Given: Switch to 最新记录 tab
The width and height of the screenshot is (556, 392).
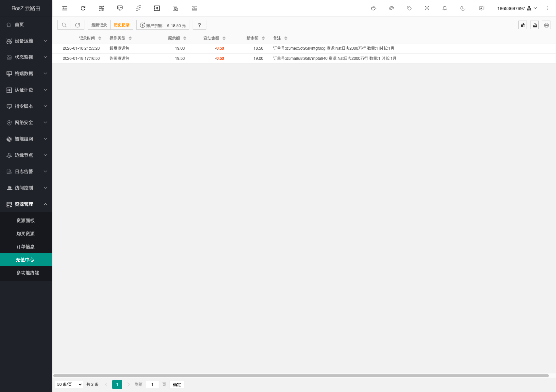Looking at the screenshot, I should coord(99,25).
